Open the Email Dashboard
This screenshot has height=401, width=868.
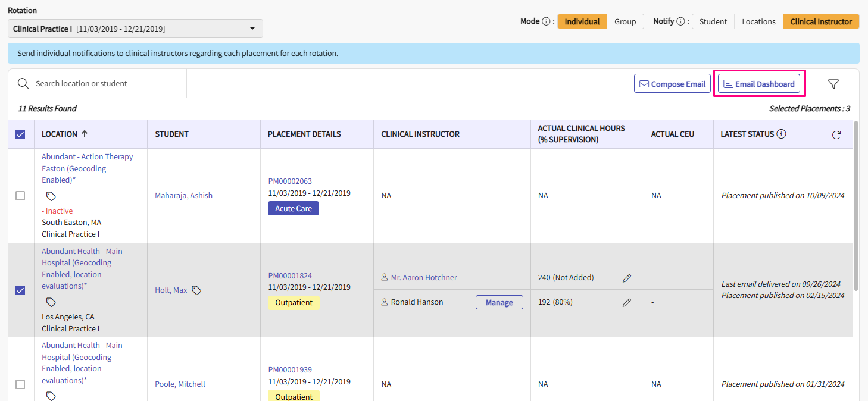point(759,84)
